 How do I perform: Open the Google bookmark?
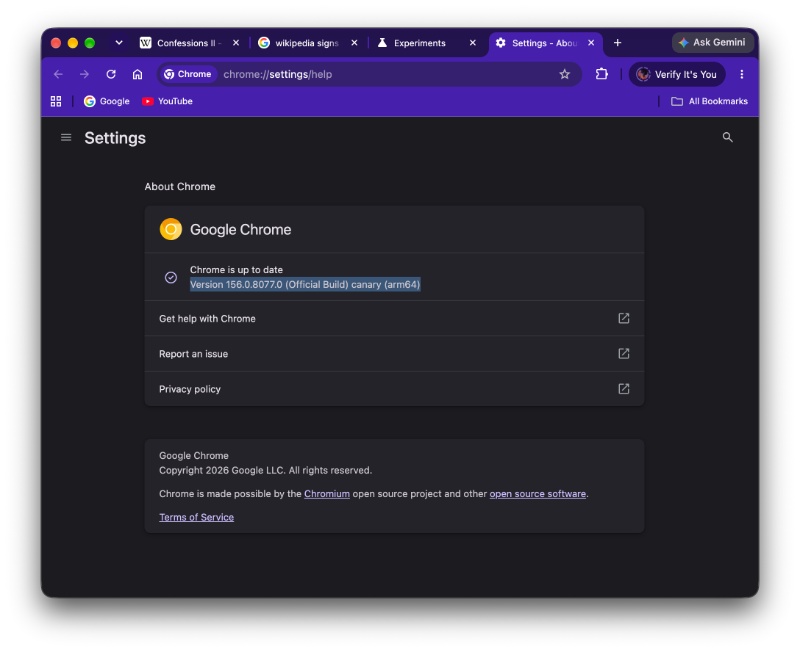click(107, 101)
